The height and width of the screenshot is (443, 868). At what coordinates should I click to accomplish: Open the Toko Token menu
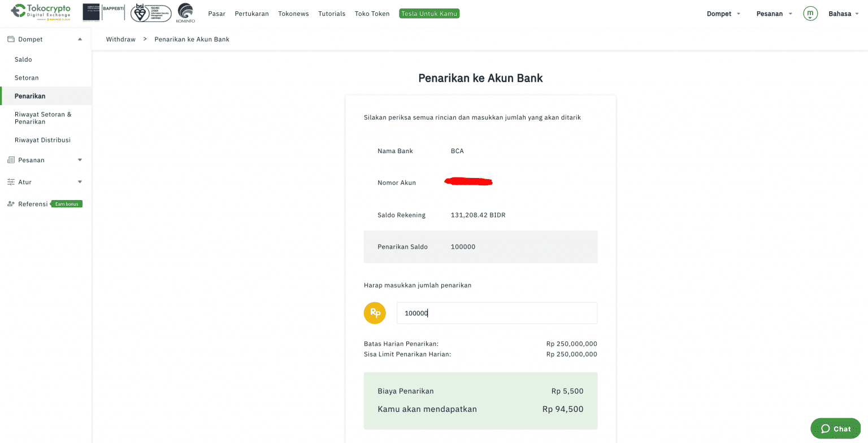tap(372, 14)
